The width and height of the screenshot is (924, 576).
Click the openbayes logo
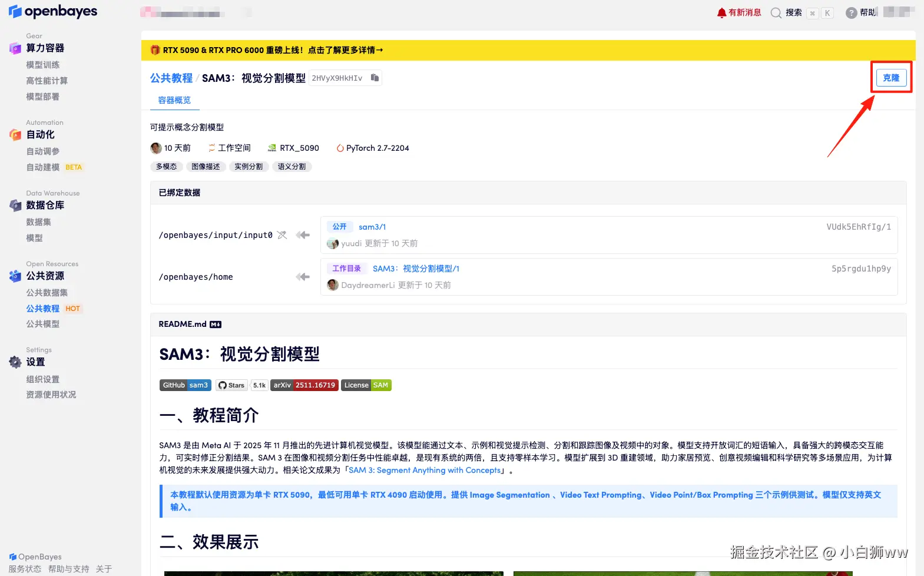[x=53, y=11]
